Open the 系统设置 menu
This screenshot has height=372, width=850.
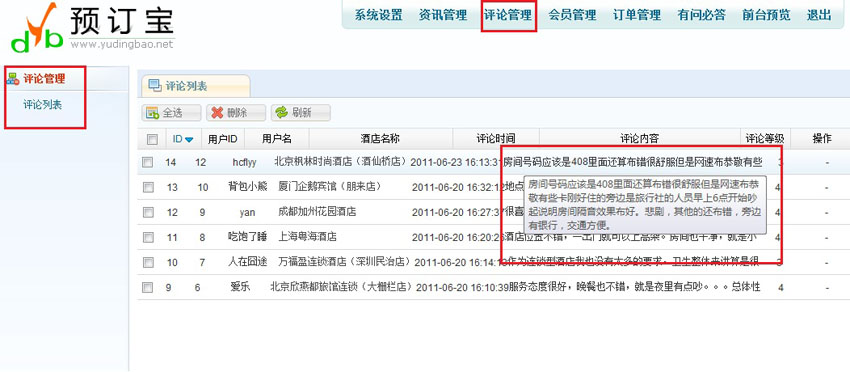tap(378, 15)
